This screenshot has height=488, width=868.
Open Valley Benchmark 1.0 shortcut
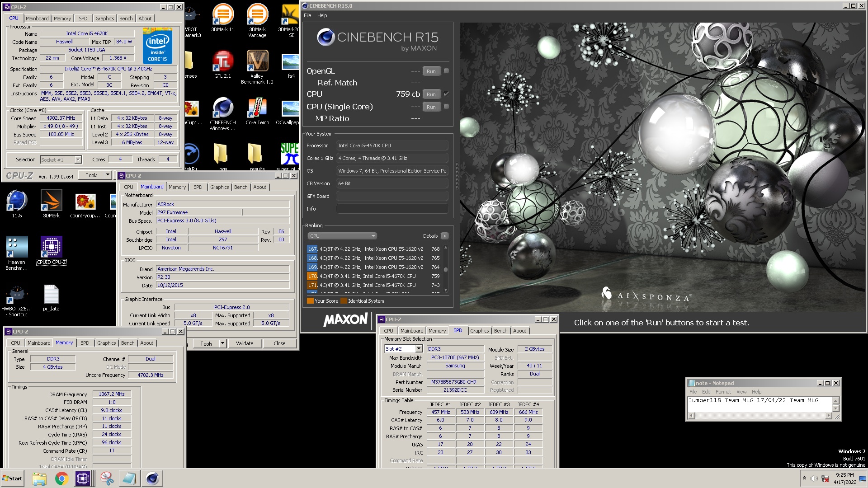click(257, 67)
